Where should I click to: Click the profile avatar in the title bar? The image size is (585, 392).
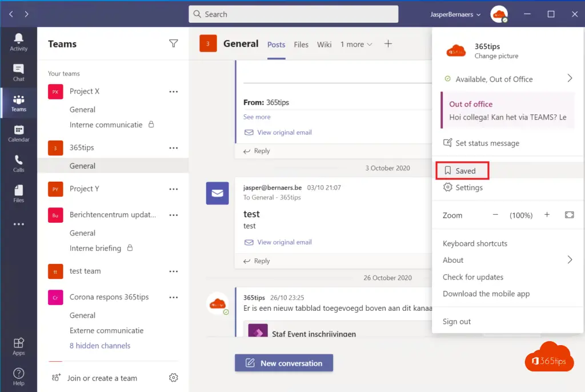click(499, 14)
